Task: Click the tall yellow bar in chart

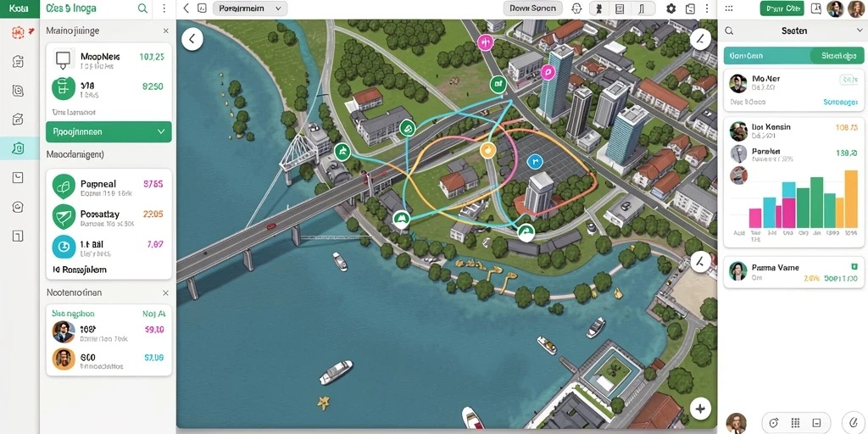Action: (851, 199)
